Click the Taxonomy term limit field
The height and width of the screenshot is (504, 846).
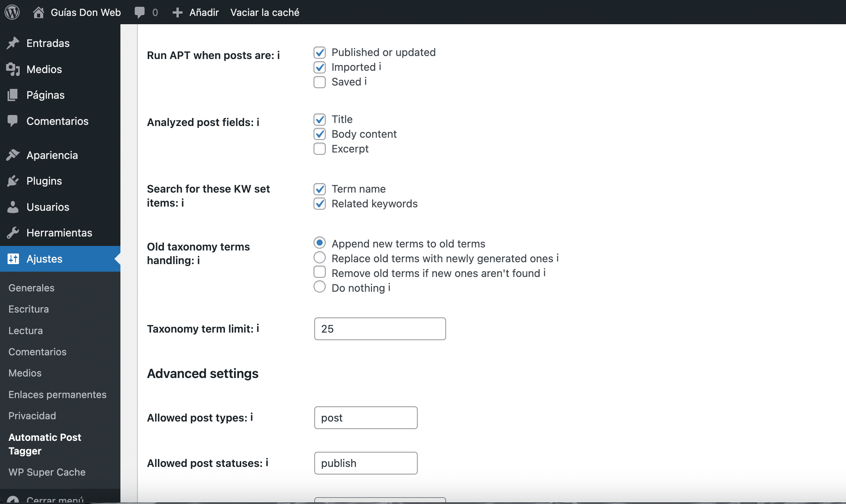pyautogui.click(x=380, y=329)
